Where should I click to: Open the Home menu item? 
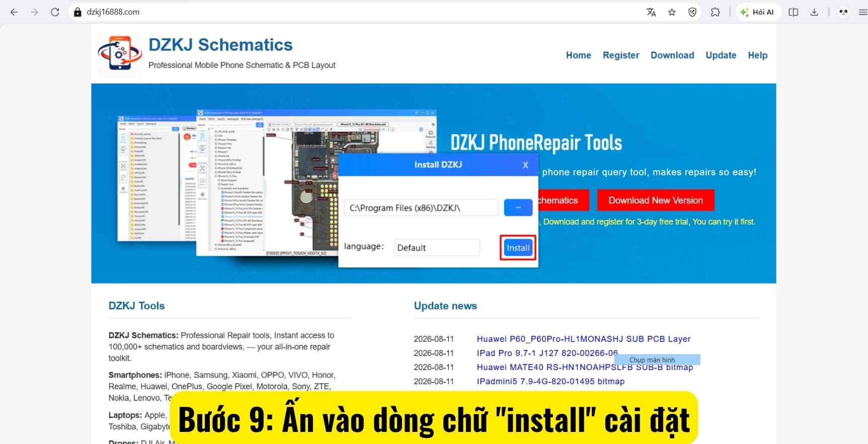coord(578,55)
